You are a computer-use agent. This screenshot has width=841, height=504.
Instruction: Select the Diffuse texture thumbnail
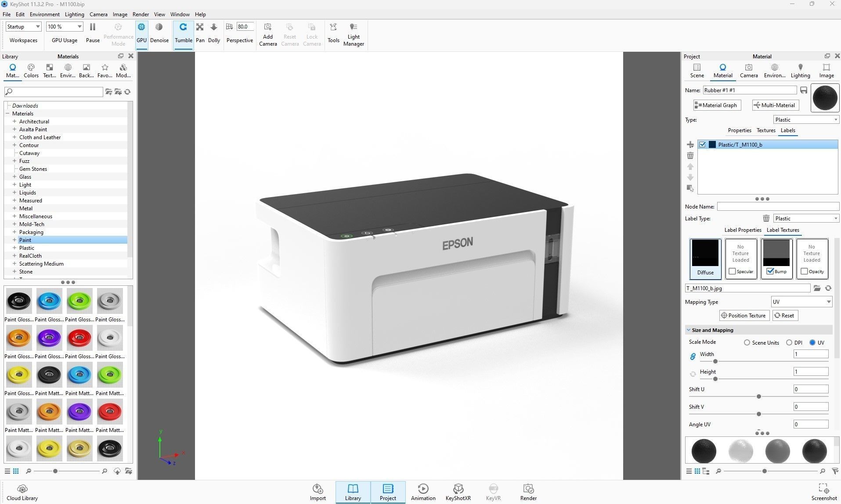[705, 259]
